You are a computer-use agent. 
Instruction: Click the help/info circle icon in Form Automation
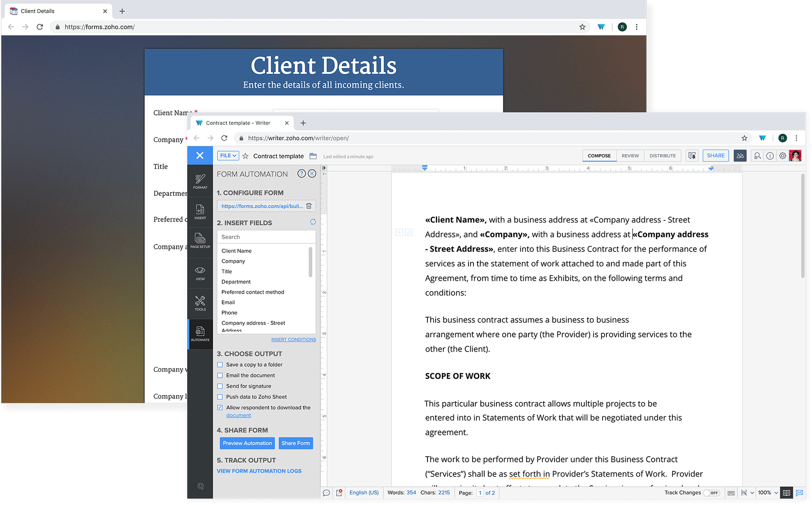point(302,173)
